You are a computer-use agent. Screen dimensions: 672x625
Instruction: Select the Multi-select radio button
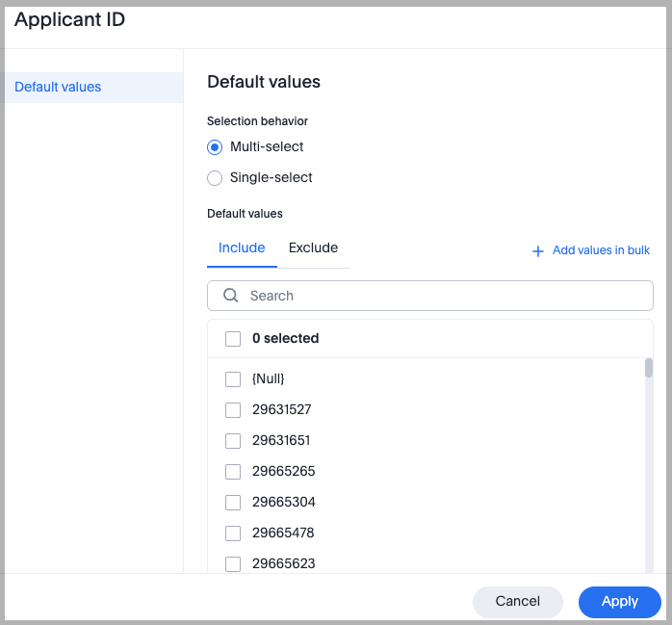[x=215, y=147]
